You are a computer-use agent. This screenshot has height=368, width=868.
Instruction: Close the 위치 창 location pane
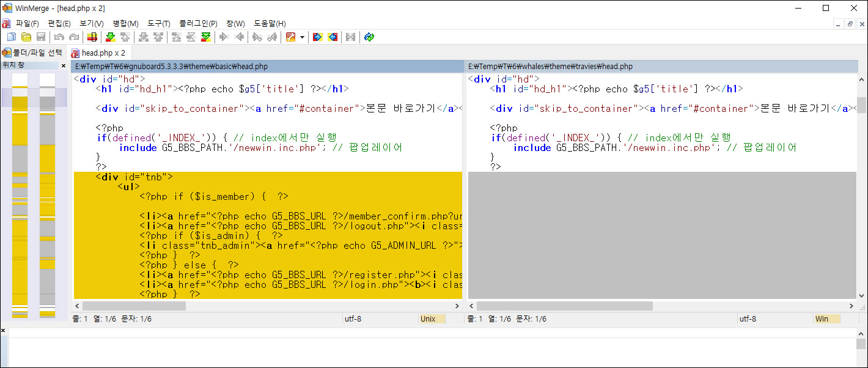(x=64, y=65)
